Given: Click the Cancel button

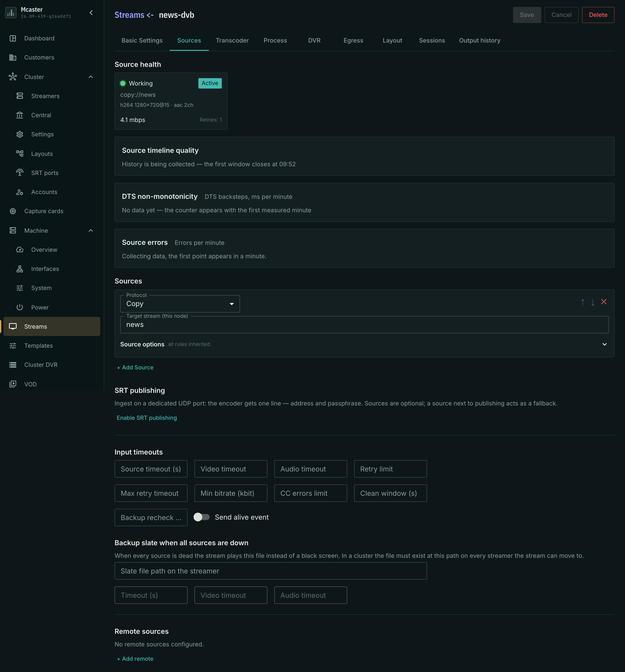Looking at the screenshot, I should point(561,15).
